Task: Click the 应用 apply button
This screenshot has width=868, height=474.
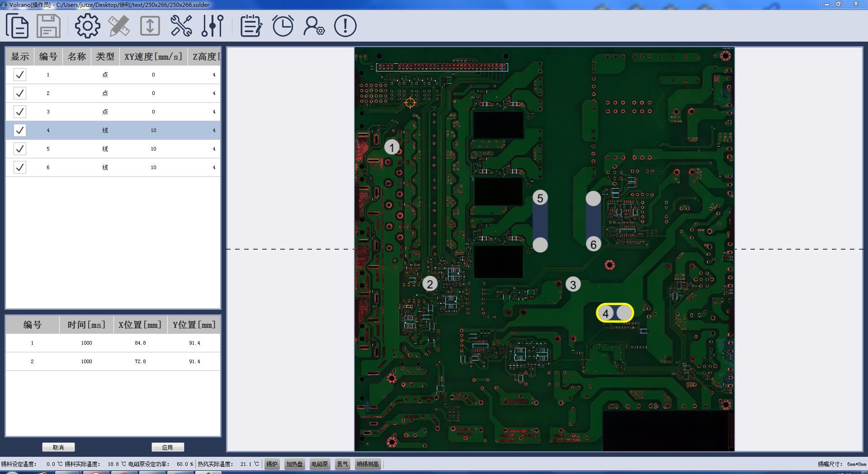Action: pyautogui.click(x=168, y=447)
